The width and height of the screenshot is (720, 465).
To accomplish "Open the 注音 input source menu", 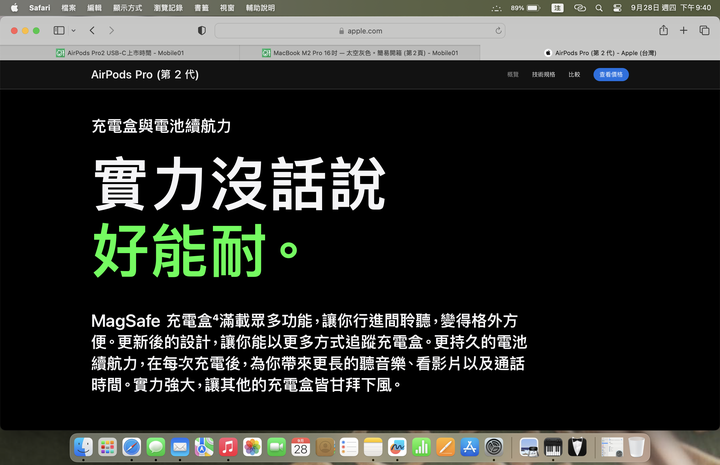I will click(x=557, y=8).
